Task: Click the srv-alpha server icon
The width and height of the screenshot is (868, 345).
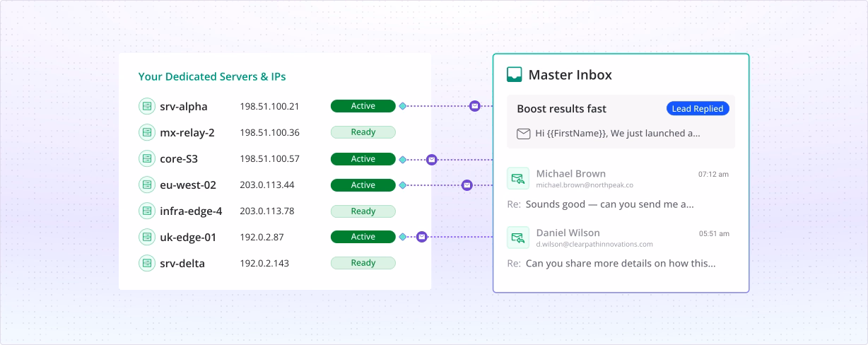Action: coord(146,107)
